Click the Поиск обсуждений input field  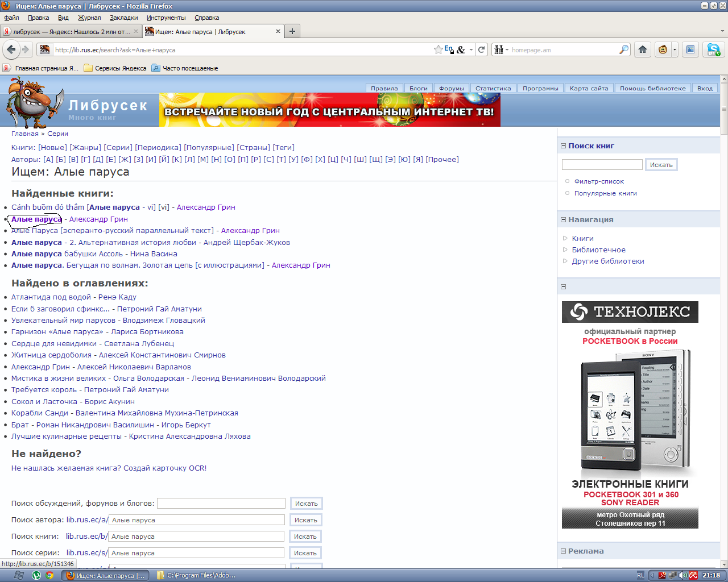tap(221, 504)
